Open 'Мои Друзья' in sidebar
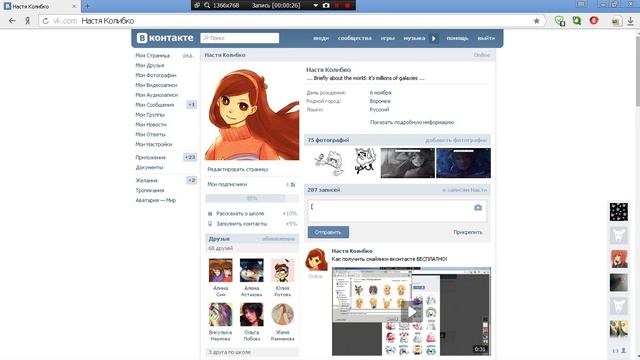The width and height of the screenshot is (640, 360). [x=150, y=65]
